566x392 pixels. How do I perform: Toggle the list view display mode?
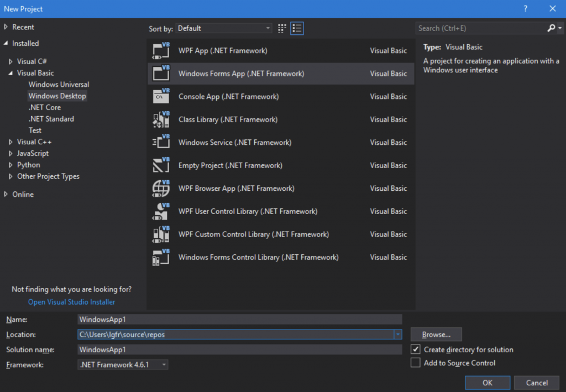point(297,28)
